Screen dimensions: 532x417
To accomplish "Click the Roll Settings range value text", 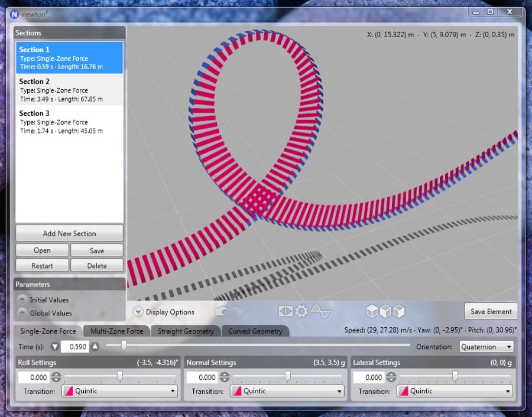I will [x=157, y=363].
